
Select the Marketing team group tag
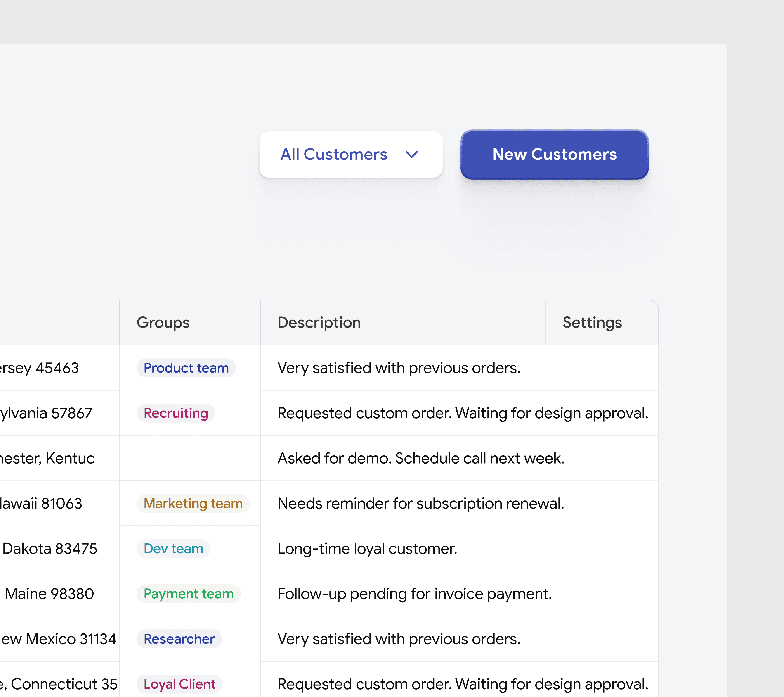pos(193,504)
